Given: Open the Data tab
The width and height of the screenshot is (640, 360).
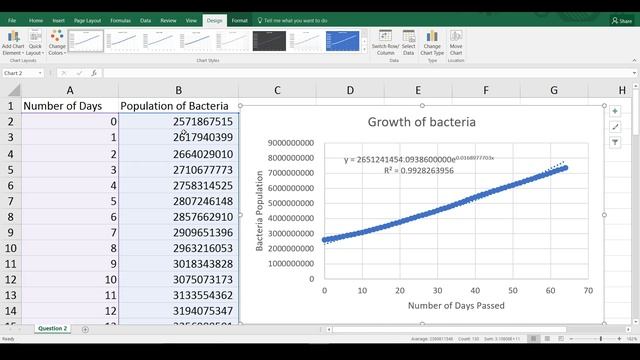Looking at the screenshot, I should pos(145,20).
